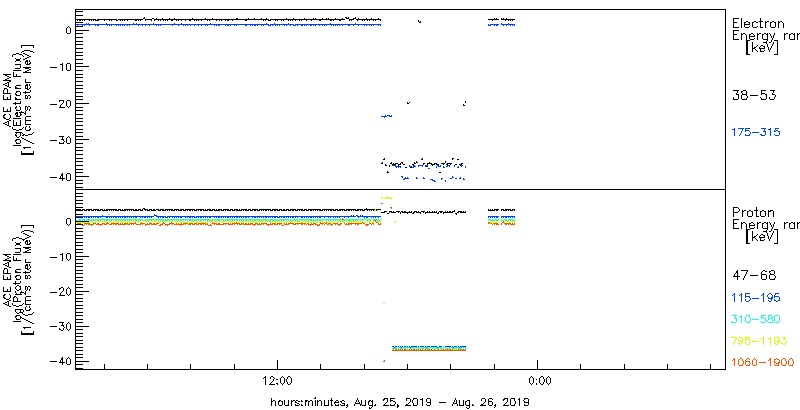
Task: Click the -40 tick label on electron axis
Action: point(62,176)
